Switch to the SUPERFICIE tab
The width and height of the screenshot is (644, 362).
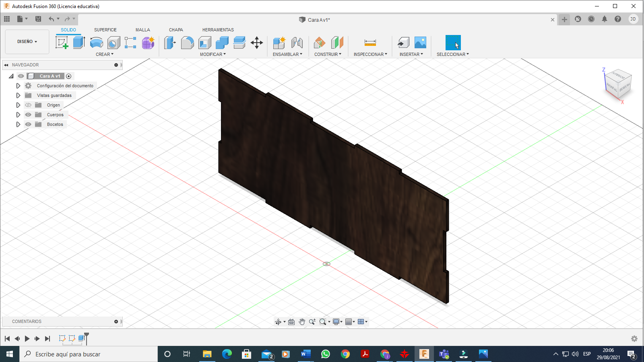pos(105,30)
